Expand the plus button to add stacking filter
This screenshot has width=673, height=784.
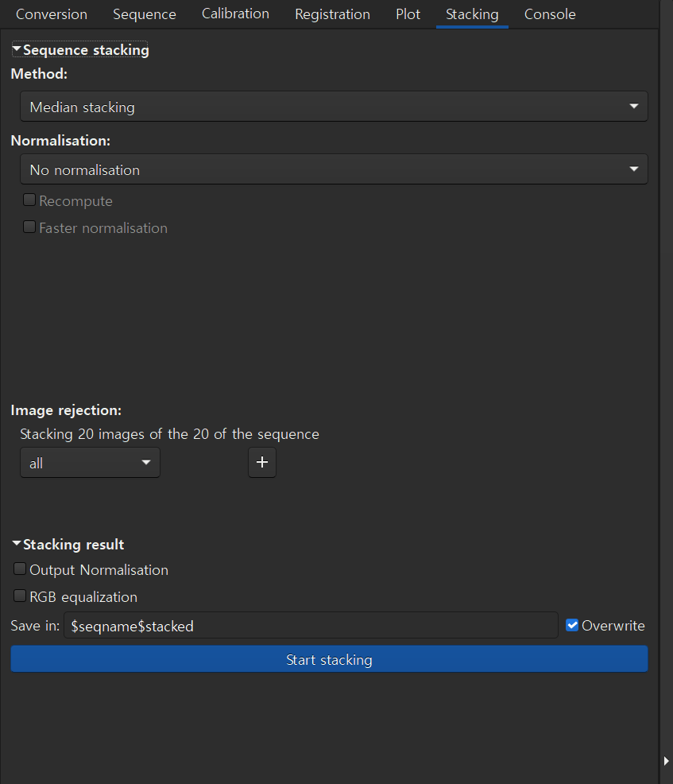coord(262,462)
